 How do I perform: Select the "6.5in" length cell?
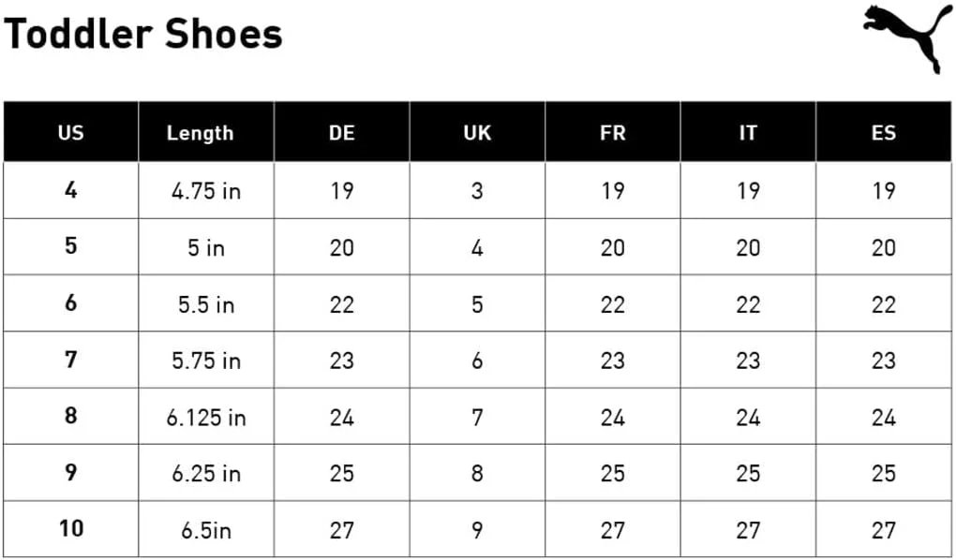(x=206, y=530)
